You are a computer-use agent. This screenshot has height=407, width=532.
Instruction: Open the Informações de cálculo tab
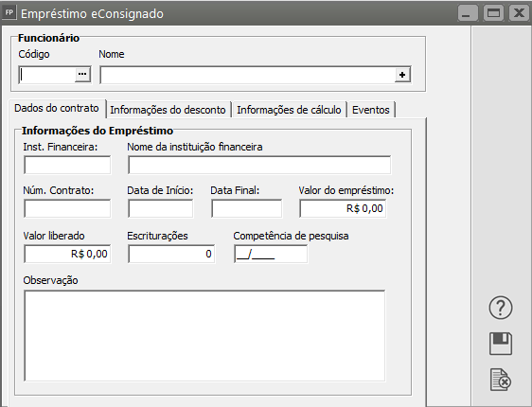click(x=289, y=110)
